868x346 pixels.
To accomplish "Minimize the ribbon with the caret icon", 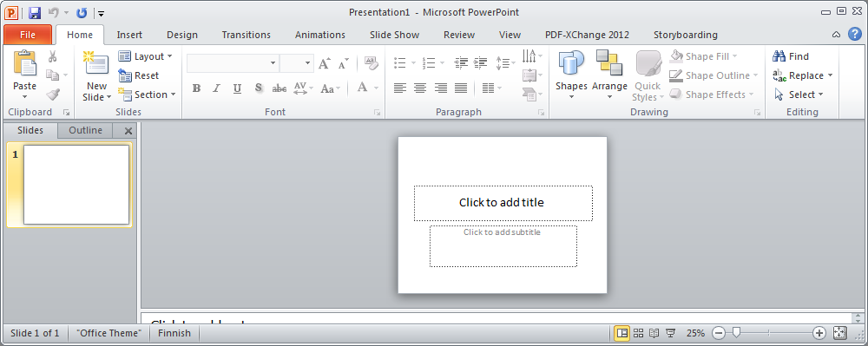I will 836,35.
